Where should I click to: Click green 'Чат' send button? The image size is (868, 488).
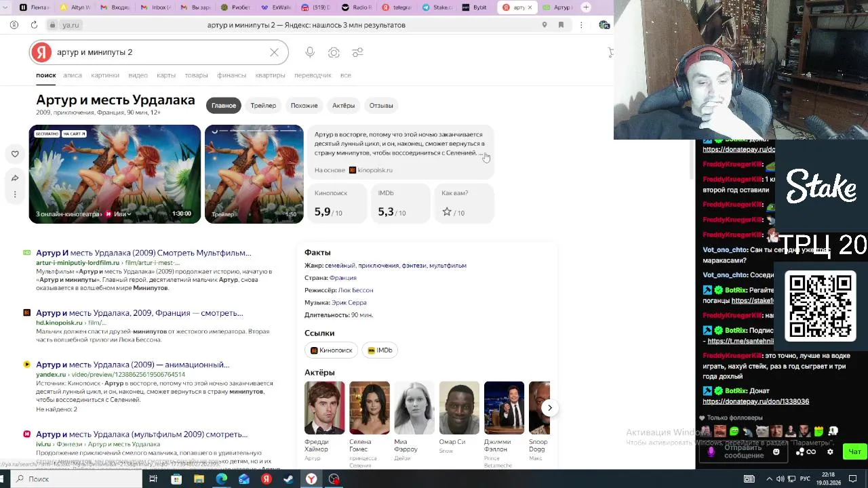coord(854,451)
